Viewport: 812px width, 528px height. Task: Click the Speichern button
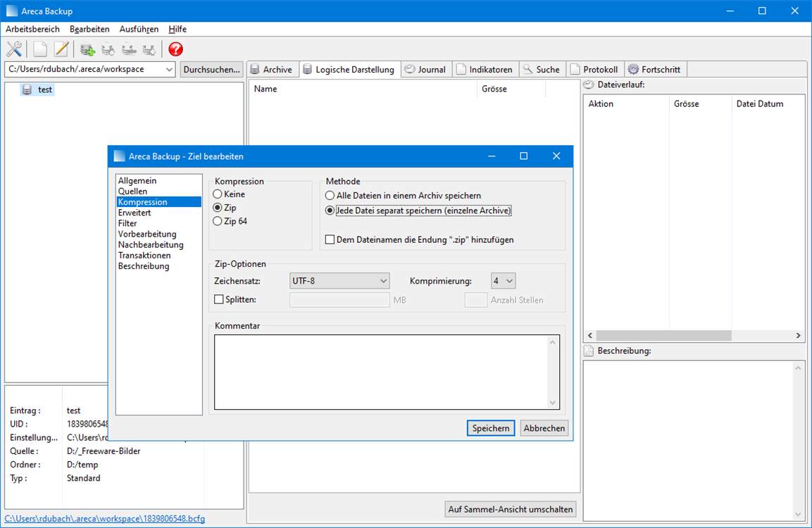(490, 428)
